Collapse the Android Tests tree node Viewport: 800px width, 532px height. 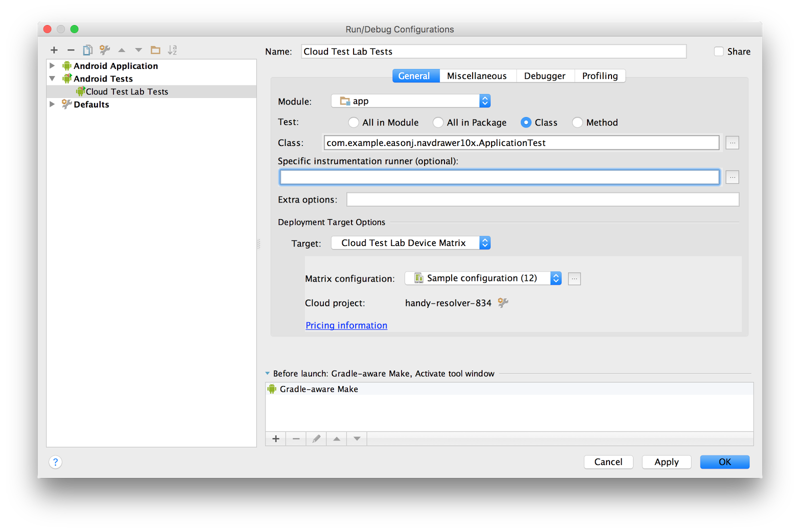pos(52,78)
